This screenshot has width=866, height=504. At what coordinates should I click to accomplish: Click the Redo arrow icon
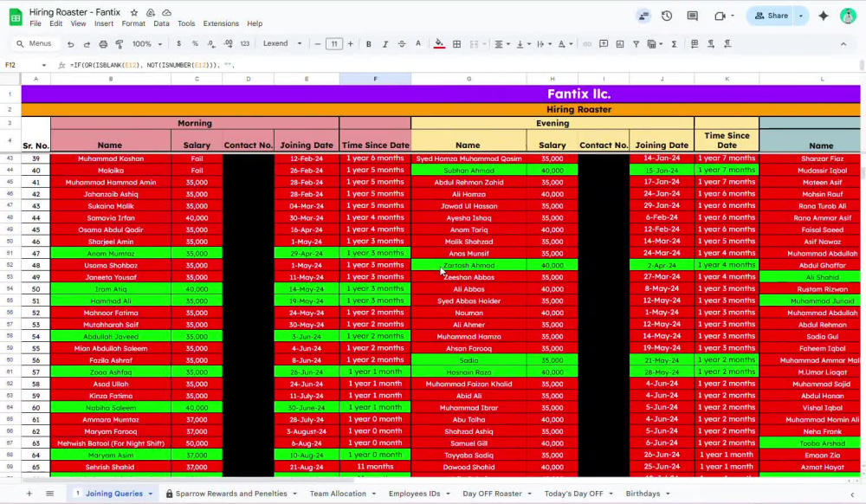(x=87, y=44)
